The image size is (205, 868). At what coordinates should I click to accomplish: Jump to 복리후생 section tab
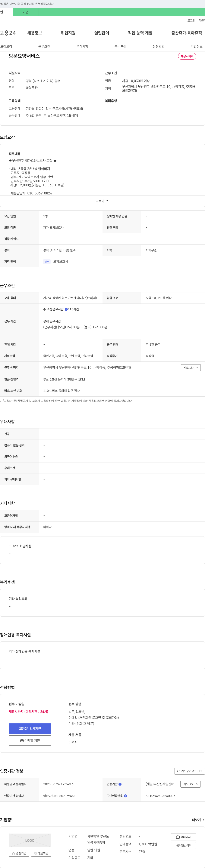coord(120,46)
